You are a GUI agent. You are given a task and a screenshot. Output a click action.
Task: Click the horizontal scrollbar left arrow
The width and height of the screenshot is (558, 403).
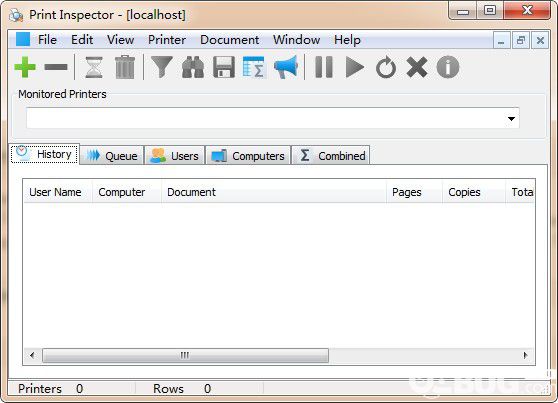(32, 355)
